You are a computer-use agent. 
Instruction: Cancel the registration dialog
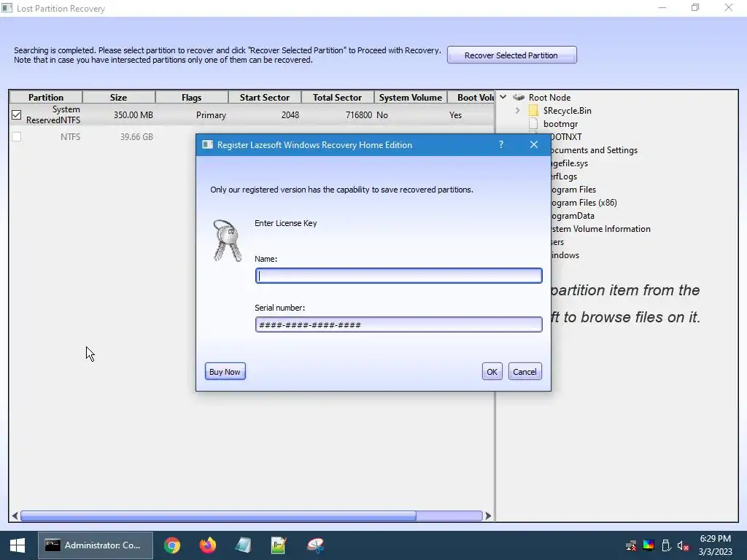525,372
